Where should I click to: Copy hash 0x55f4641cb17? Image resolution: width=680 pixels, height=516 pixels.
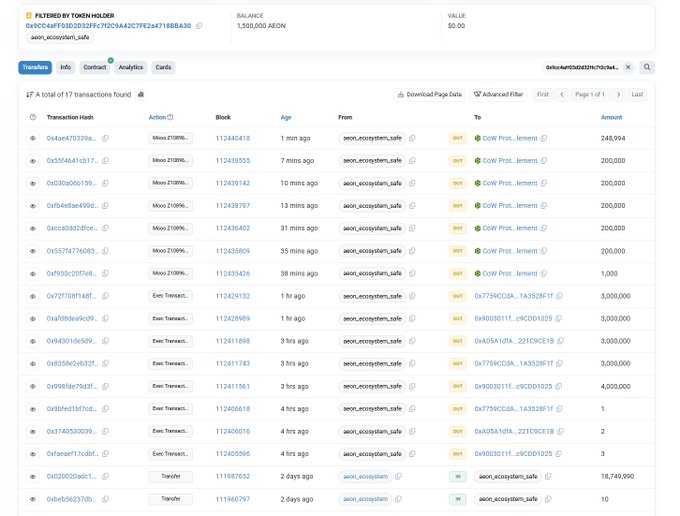(x=105, y=160)
